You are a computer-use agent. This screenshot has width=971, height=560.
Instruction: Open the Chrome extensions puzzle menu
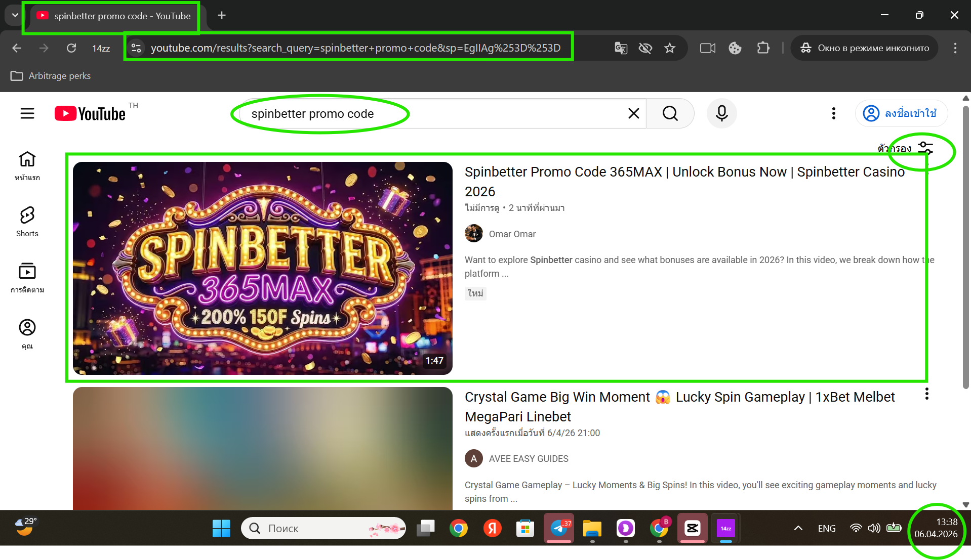coord(763,48)
